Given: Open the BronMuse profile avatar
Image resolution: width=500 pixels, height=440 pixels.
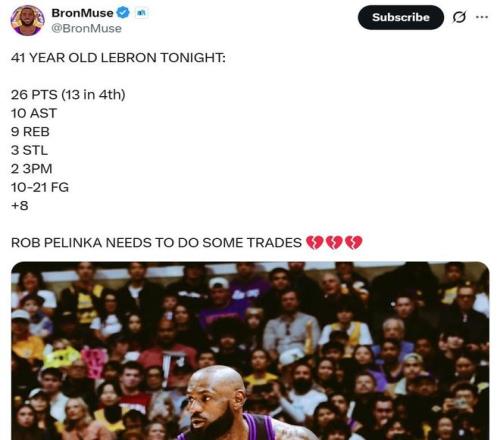Looking at the screenshot, I should 28,20.
